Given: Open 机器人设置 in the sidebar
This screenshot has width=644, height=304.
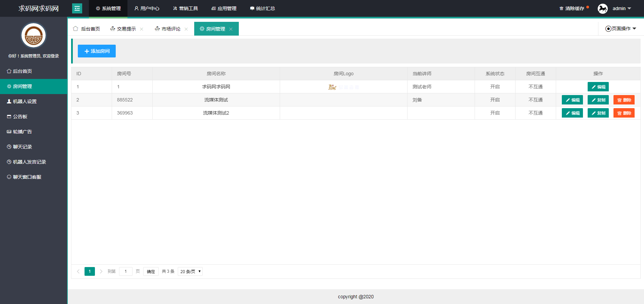Looking at the screenshot, I should pos(24,101).
